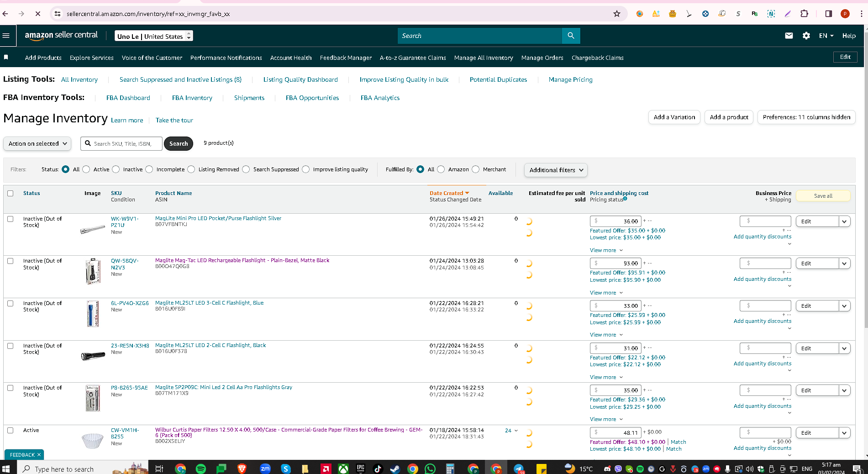Open Edit dropdown arrow for MagLite Mini Pro
868x474 pixels.
(x=844, y=221)
